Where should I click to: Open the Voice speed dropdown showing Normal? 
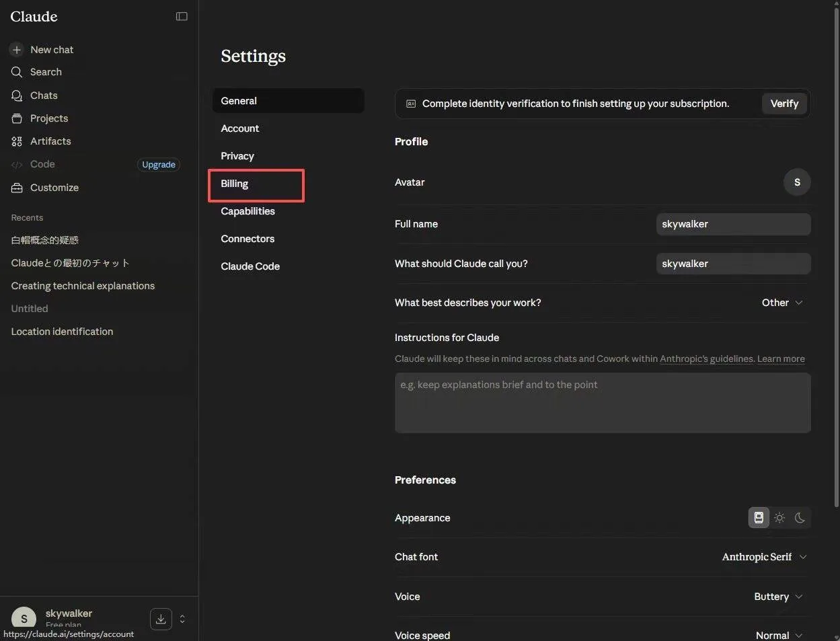pos(779,636)
